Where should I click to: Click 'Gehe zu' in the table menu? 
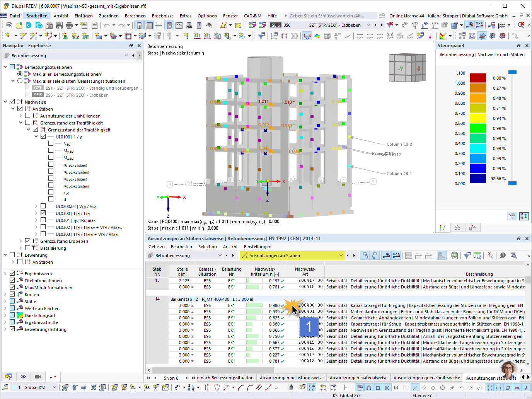coord(156,247)
